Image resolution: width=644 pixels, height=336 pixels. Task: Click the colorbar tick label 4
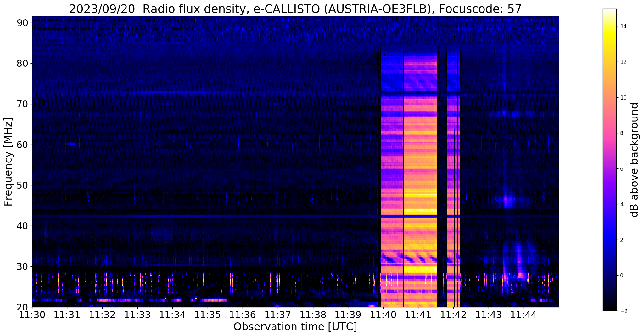pos(621,204)
